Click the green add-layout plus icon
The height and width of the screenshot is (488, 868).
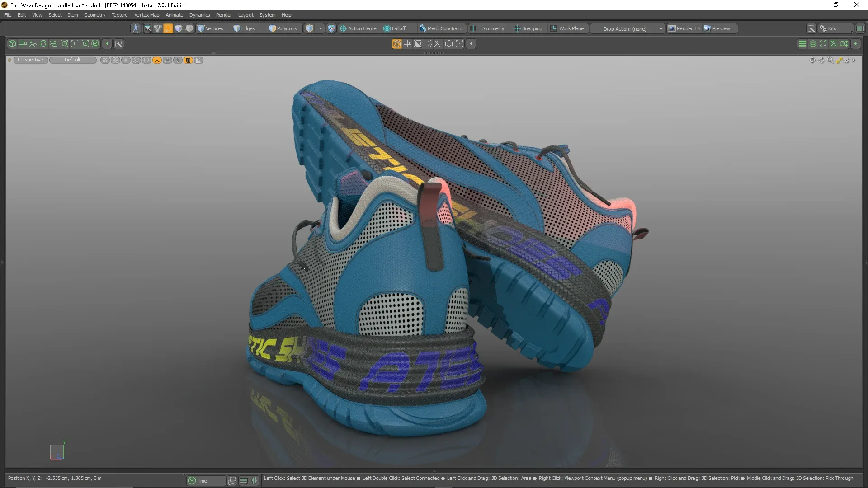tap(107, 44)
